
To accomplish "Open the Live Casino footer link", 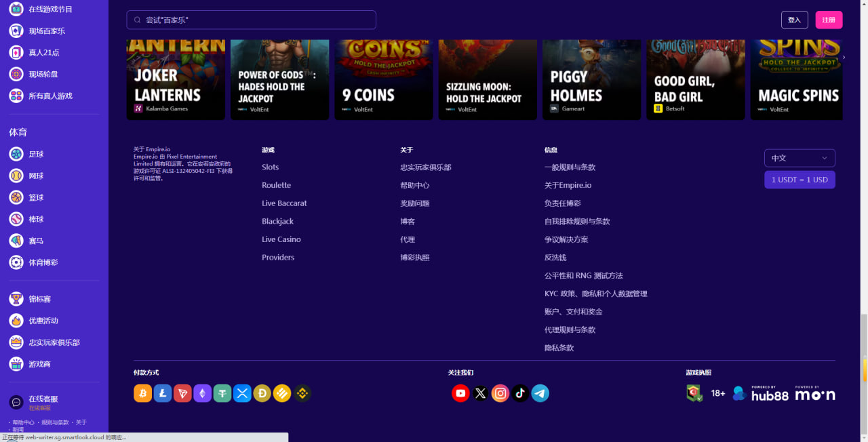I will (281, 239).
